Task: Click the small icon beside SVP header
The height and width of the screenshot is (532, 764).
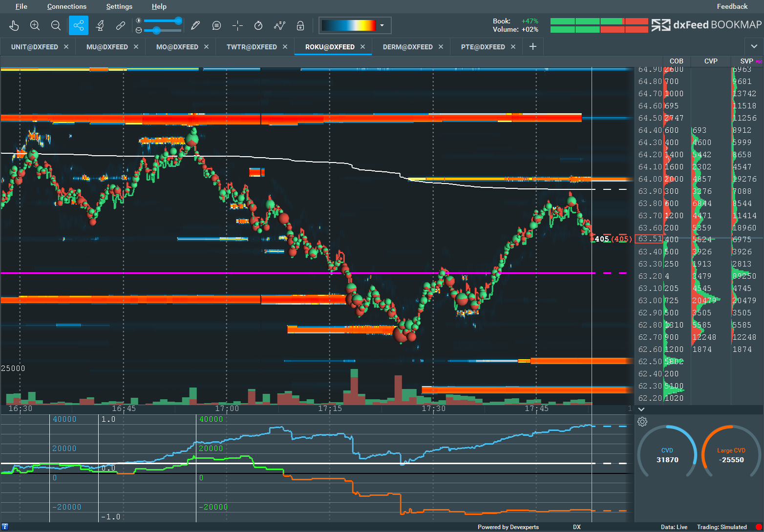Action: pyautogui.click(x=759, y=61)
